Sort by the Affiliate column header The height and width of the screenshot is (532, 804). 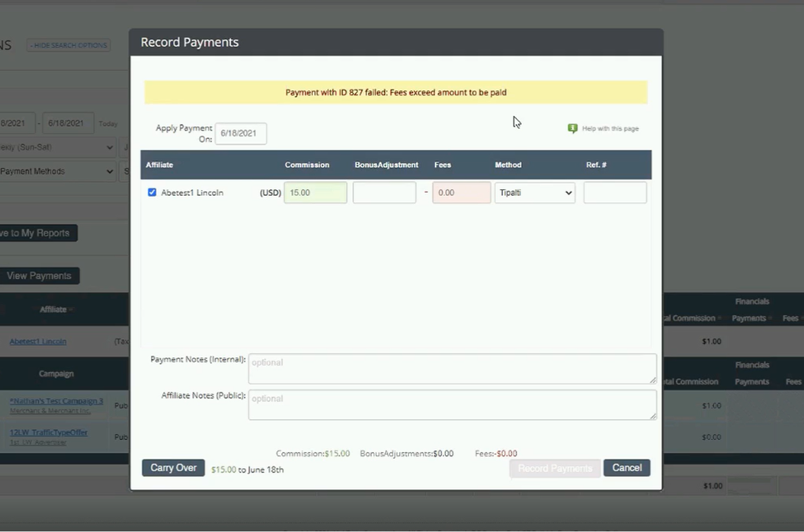[54, 309]
